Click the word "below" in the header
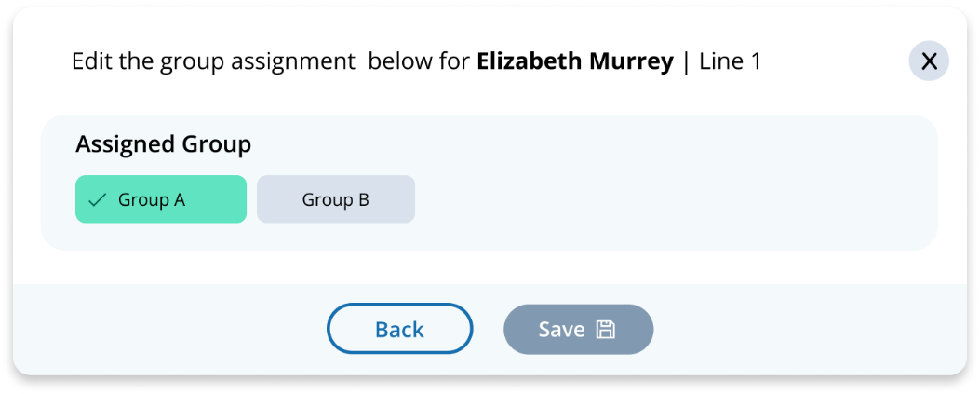This screenshot has height=394, width=980. click(395, 62)
